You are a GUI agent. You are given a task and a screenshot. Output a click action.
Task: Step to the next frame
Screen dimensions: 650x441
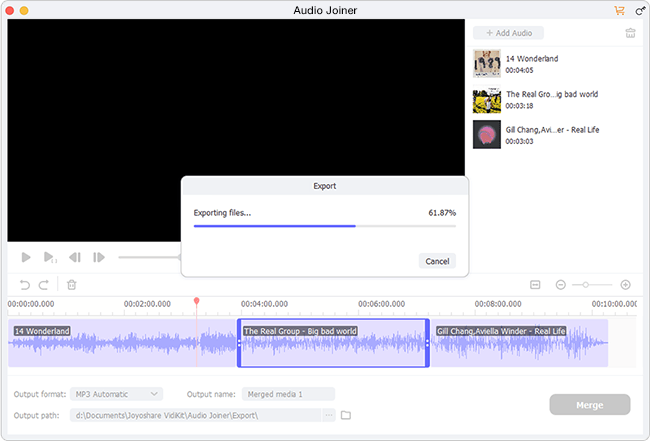(99, 257)
